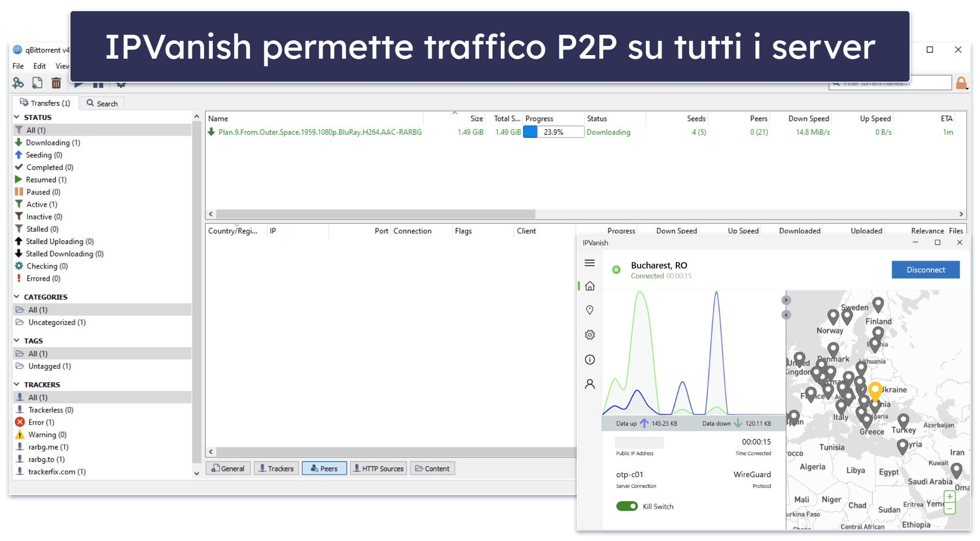This screenshot has height=541, width=980.
Task: Sort torrents by Name column
Action: click(218, 118)
